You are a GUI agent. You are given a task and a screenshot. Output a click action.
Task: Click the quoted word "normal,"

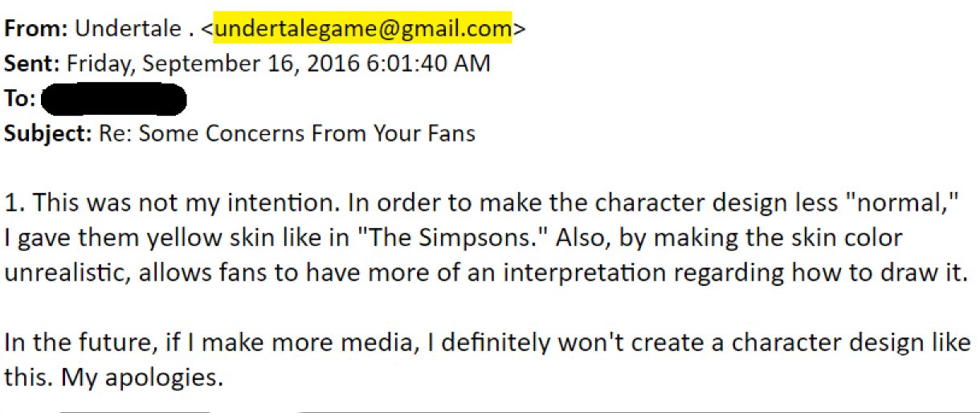coord(913,202)
